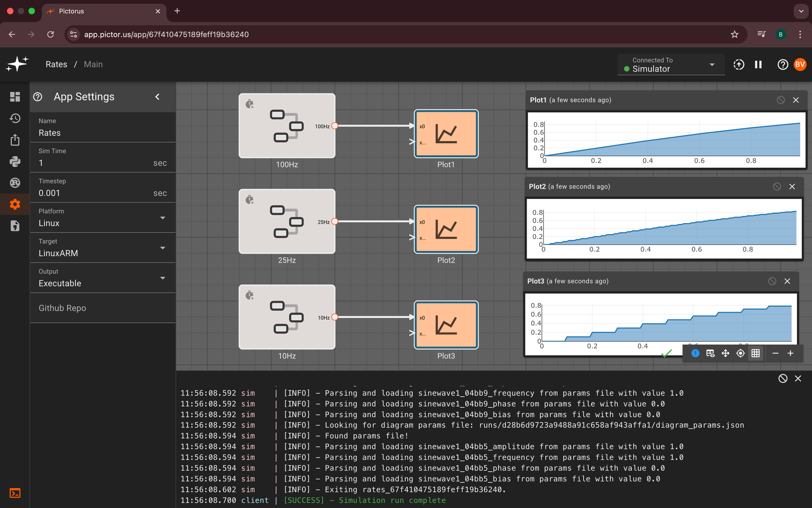
Task: Open the terminal console icon
Action: click(x=15, y=493)
